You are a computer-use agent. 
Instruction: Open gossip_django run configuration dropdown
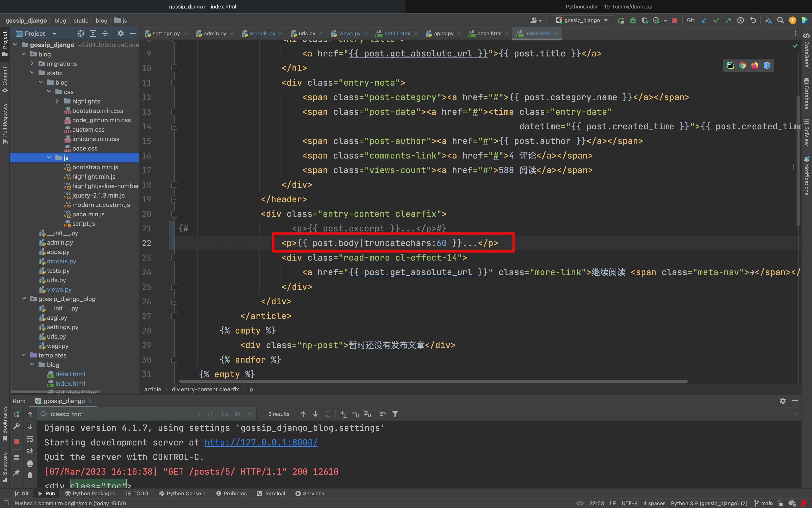582,20
